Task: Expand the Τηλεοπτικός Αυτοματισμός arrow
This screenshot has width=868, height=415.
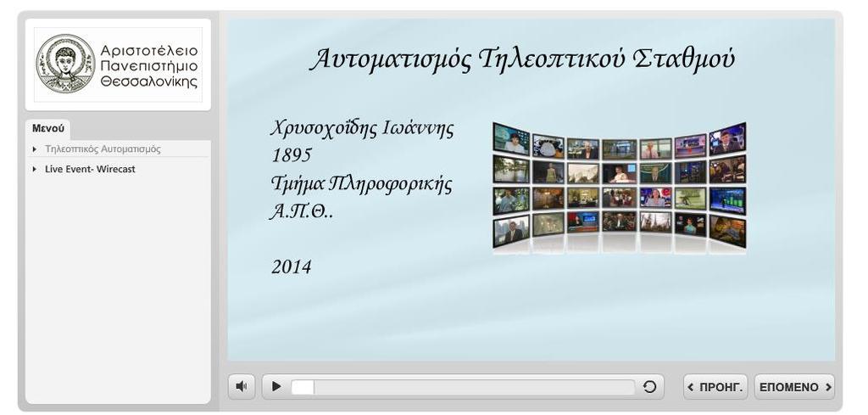Action: (x=34, y=149)
